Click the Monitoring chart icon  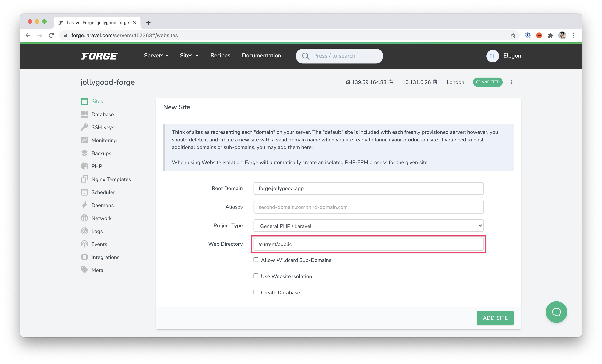pos(84,140)
